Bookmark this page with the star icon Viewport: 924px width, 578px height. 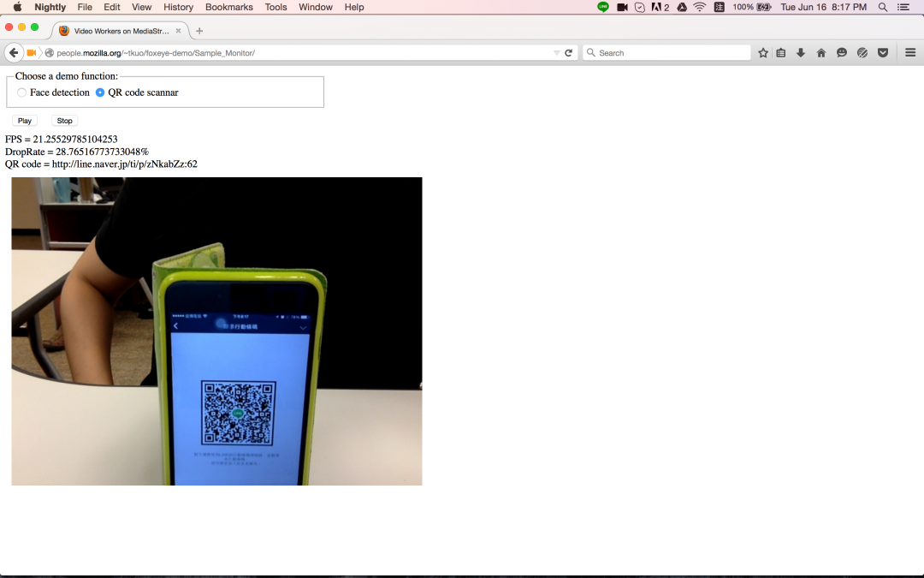click(x=763, y=53)
